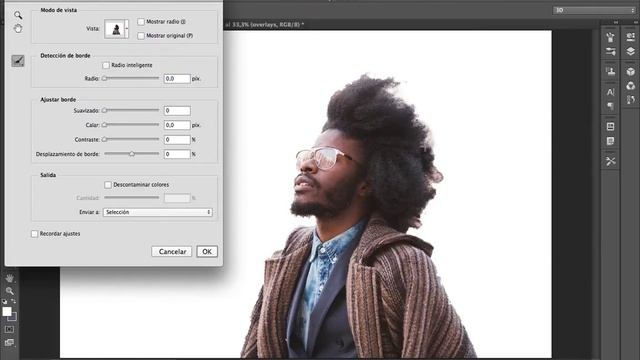
Task: Open the Vista view mode dropdown
Action: coord(127,29)
